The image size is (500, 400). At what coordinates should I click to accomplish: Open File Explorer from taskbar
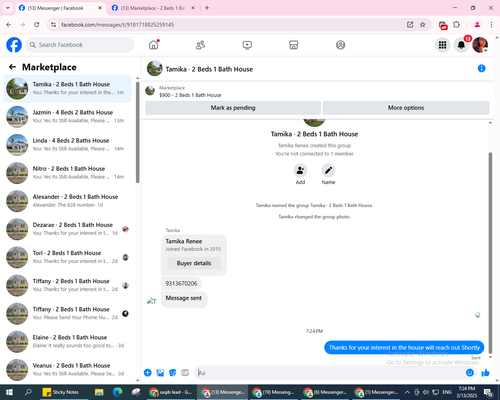99,392
